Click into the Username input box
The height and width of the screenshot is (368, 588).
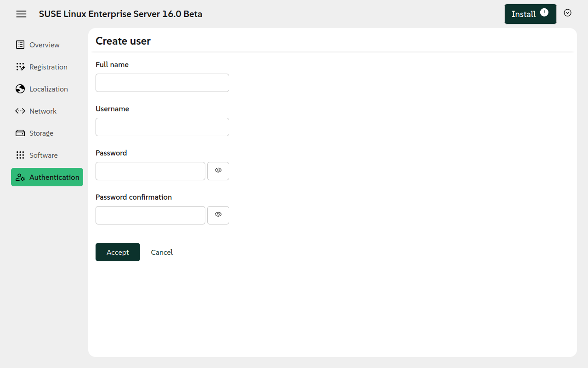click(162, 127)
